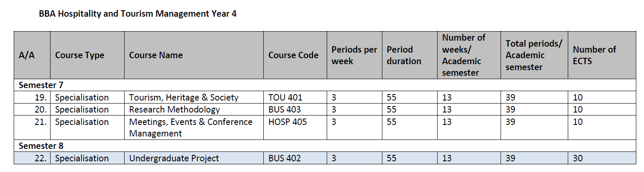The image size is (644, 172).
Task: Click course code BUS 403
Action: (284, 110)
